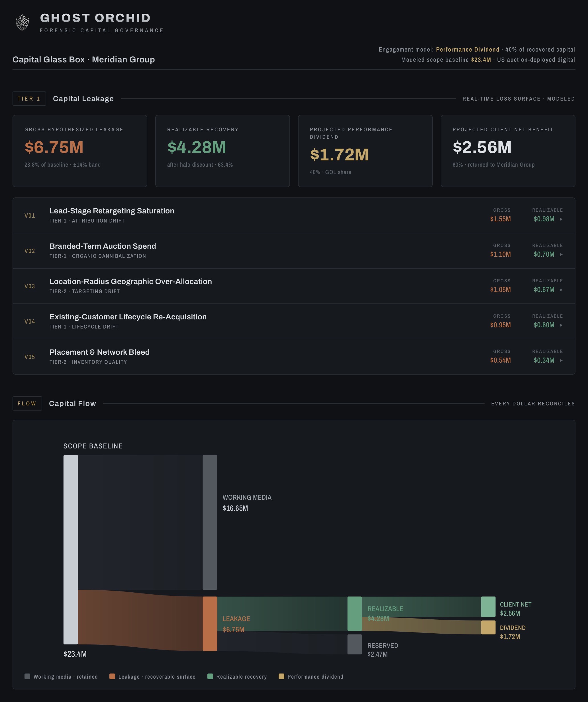Open the Lead-Stage Retargeting Saturation title
This screenshot has width=588, height=702.
coord(112,211)
